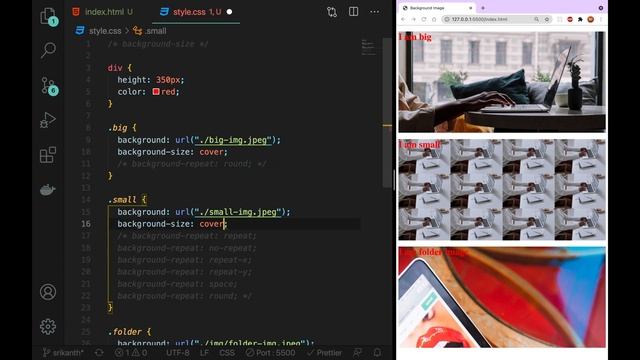
Task: Open the red color swatch on line 5
Action: click(x=156, y=91)
